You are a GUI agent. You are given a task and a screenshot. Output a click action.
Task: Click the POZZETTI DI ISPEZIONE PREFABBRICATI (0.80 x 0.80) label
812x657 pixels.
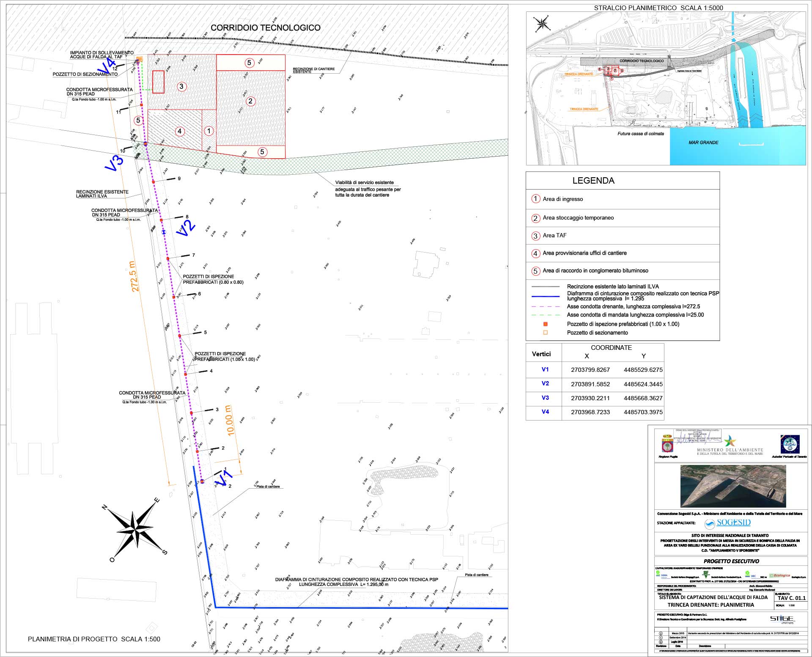click(213, 279)
